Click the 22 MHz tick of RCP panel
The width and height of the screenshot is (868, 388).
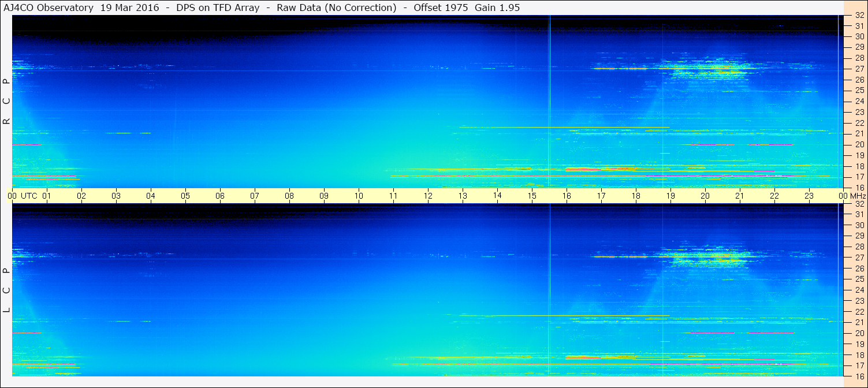point(859,123)
